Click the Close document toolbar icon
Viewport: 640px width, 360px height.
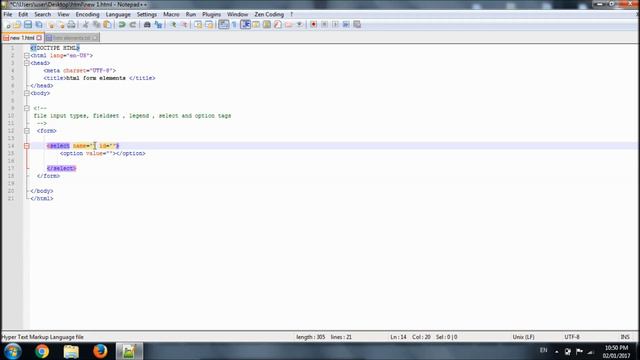(x=51, y=25)
